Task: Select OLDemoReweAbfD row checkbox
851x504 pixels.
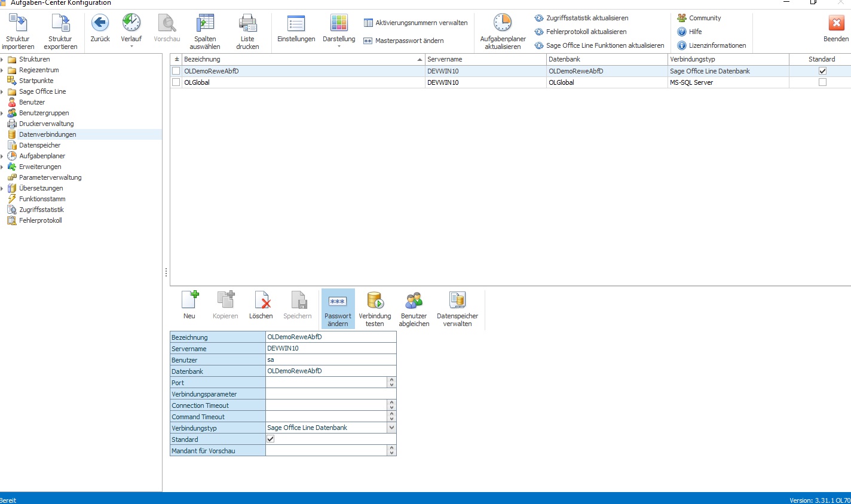Action: (176, 71)
